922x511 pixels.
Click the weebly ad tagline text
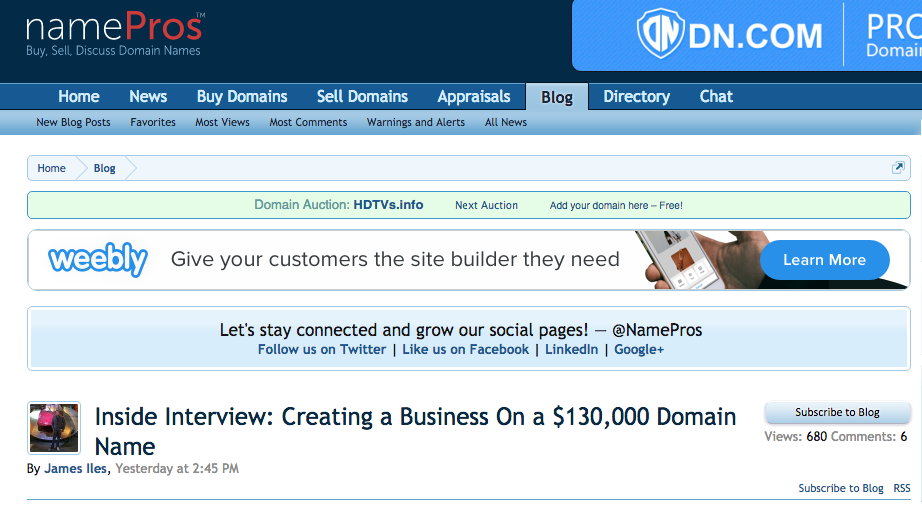[x=395, y=259]
